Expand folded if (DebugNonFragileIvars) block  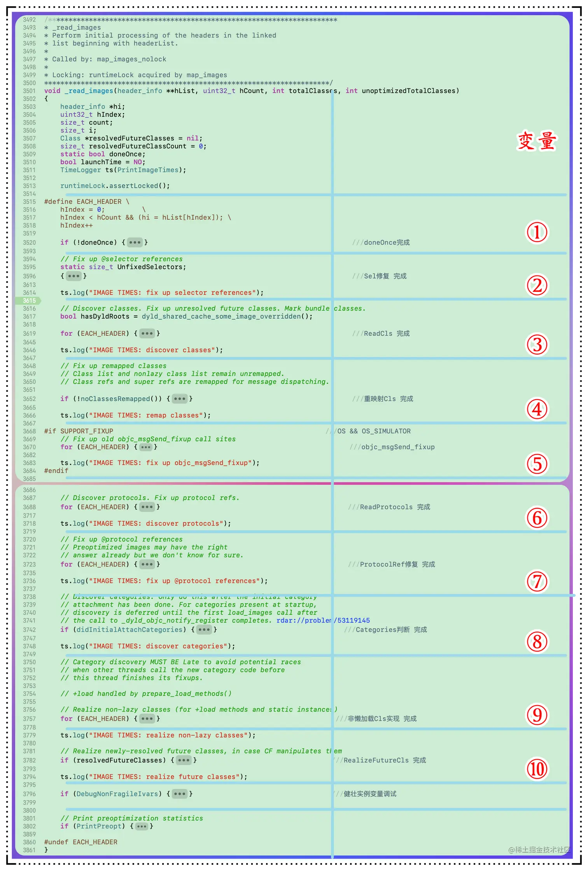180,794
